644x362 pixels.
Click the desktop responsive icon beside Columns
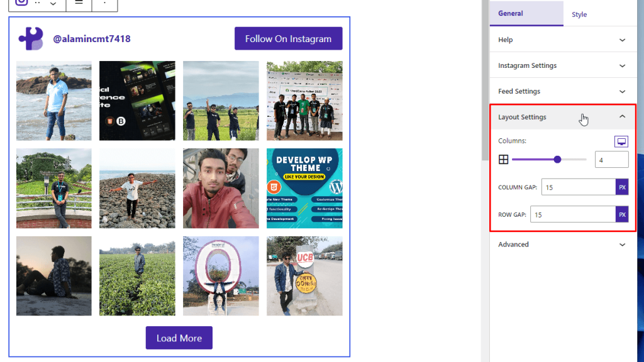point(621,141)
